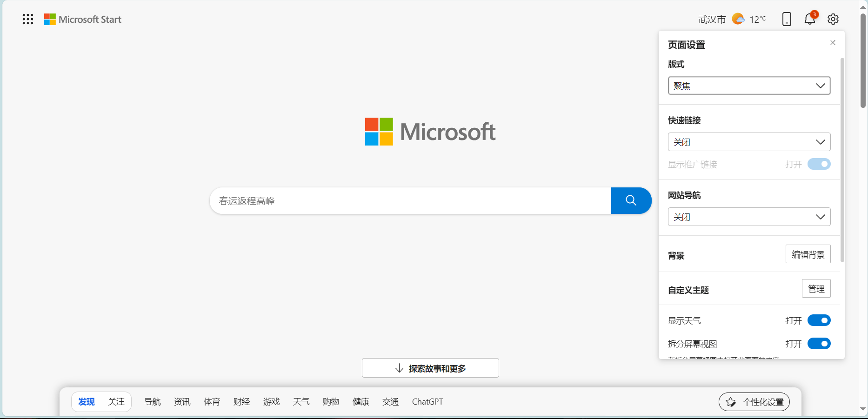Click the settings gear icon
The image size is (868, 419).
tap(833, 19)
